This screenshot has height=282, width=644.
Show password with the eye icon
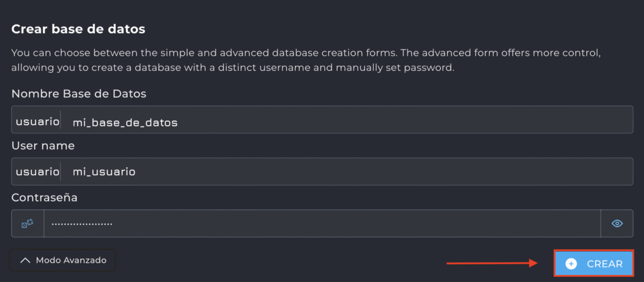click(x=617, y=223)
